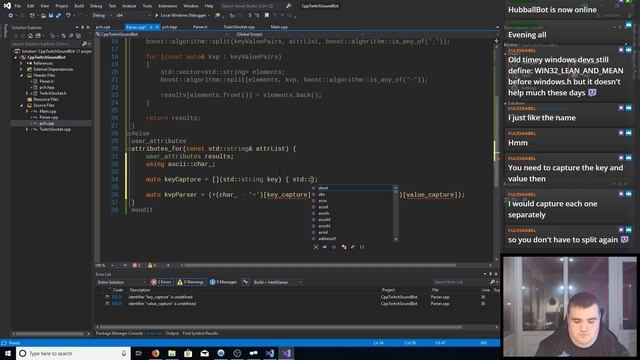Screen dimensions: 640x360
Task: Click the Save All toolbar icon
Action: click(58, 16)
